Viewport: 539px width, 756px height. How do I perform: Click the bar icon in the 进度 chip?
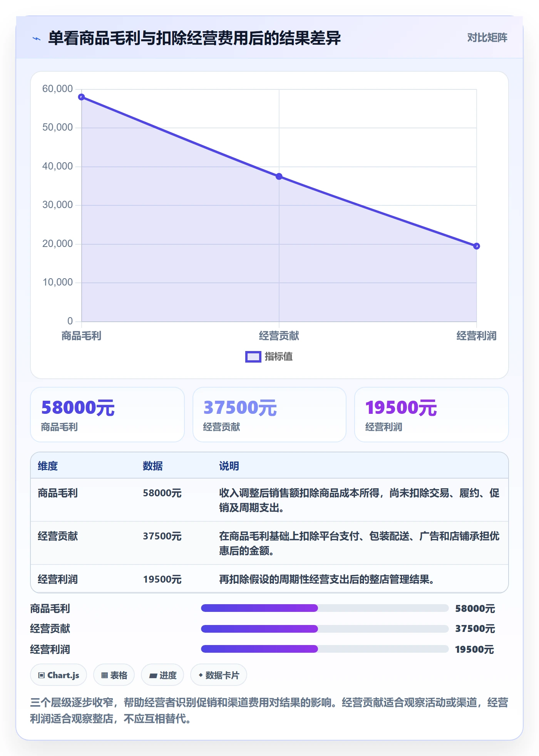click(x=153, y=676)
